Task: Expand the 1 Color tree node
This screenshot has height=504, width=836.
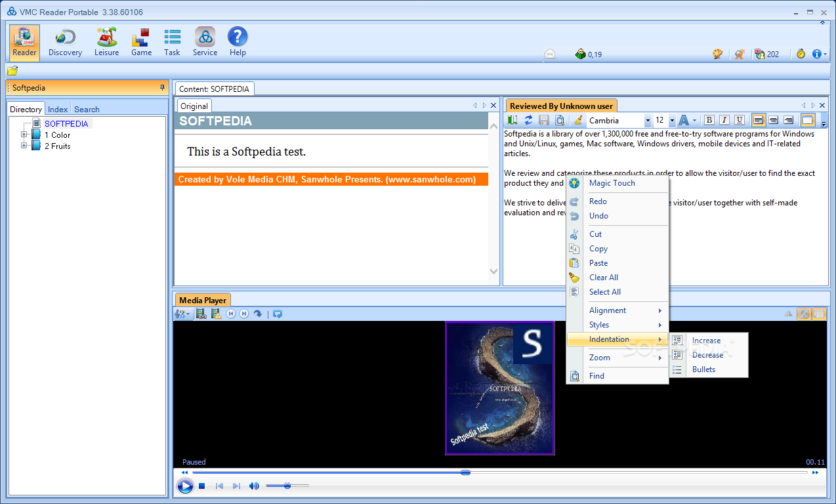Action: [x=24, y=135]
